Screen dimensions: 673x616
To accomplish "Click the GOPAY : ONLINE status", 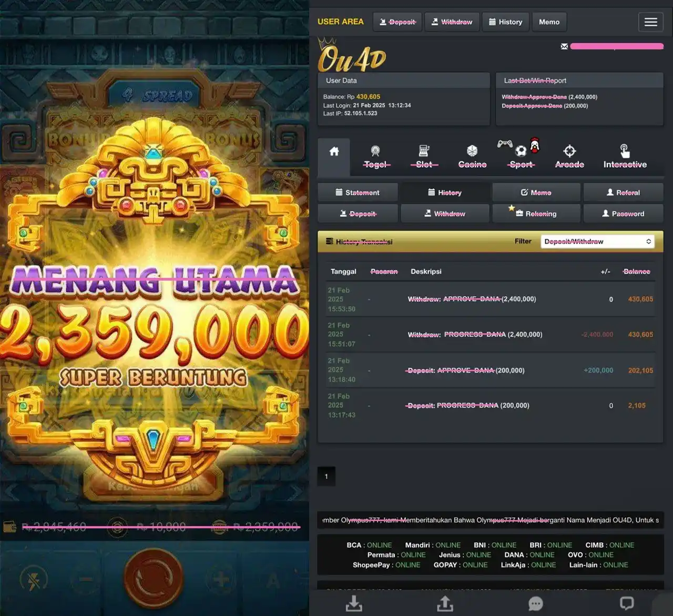I will click(x=461, y=565).
